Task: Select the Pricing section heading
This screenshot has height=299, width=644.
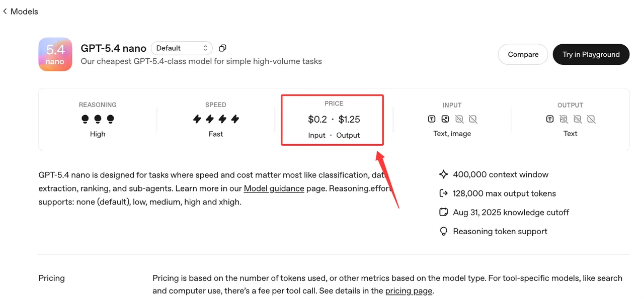Action: click(51, 278)
